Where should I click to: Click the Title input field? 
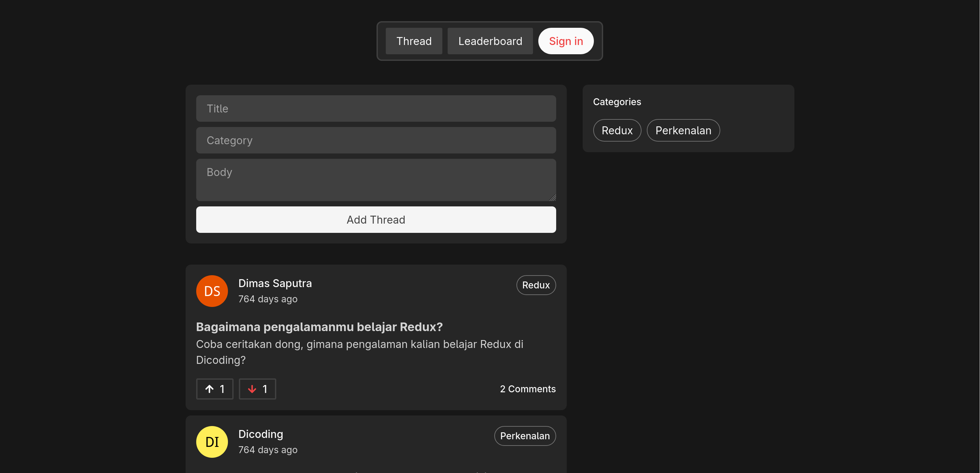click(376, 108)
